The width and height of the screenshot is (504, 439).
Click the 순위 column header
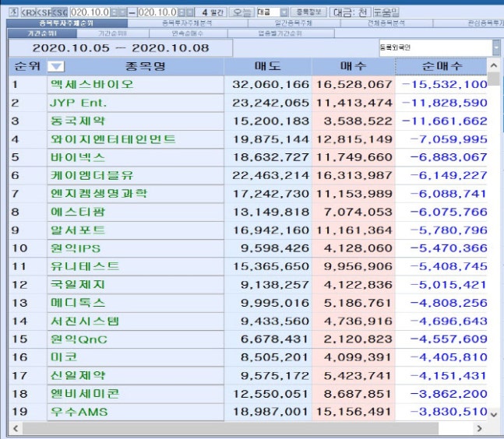point(27,66)
